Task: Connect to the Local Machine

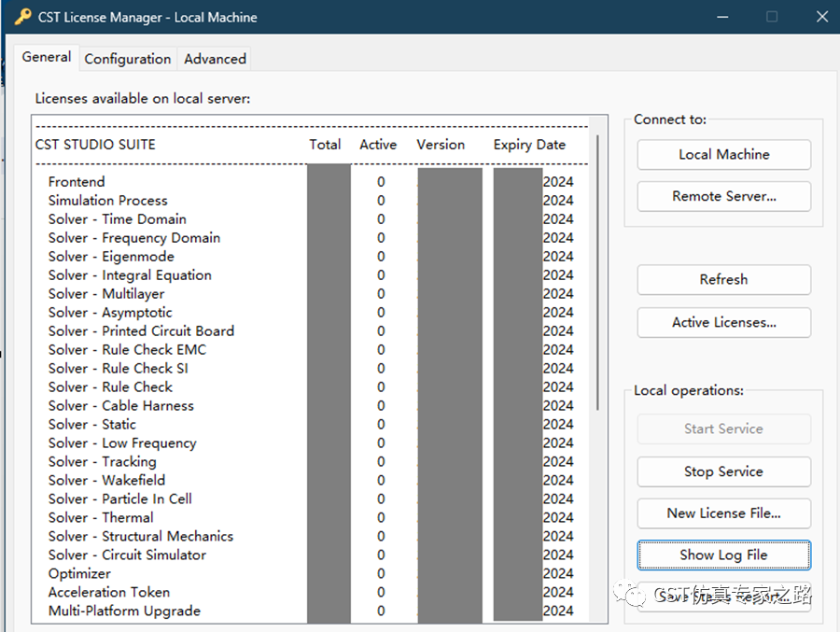Action: click(723, 154)
